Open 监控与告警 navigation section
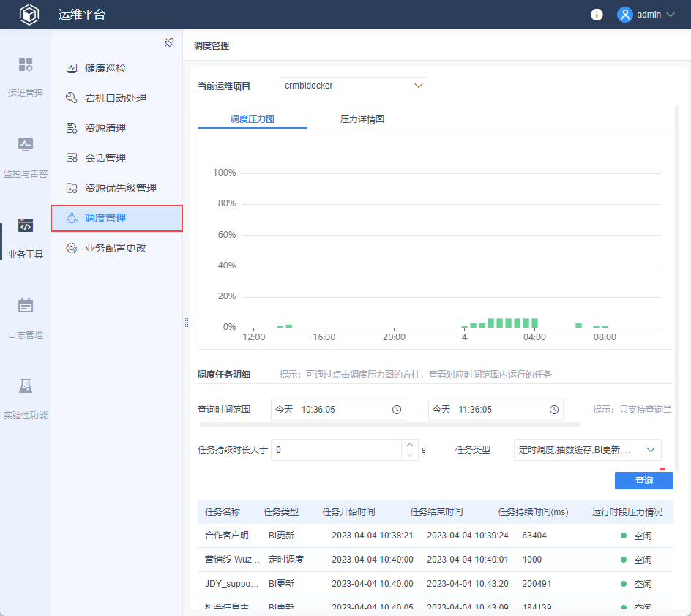691x616 pixels. point(26,157)
